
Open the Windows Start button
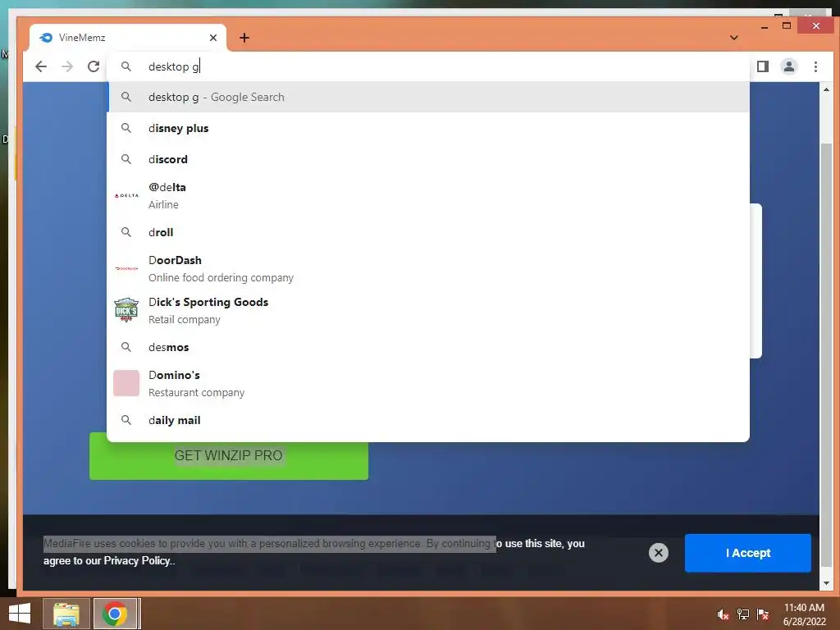click(x=20, y=614)
